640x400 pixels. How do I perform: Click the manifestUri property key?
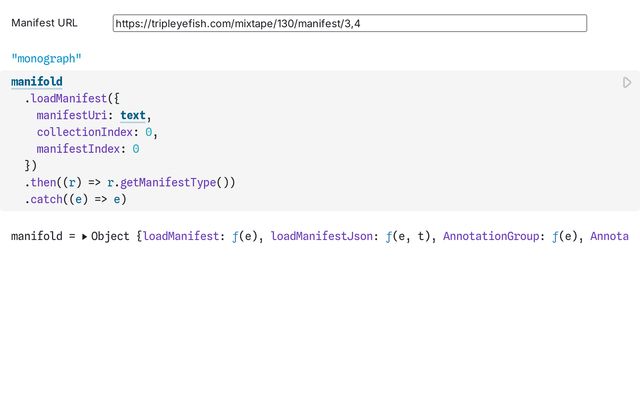[74, 115]
